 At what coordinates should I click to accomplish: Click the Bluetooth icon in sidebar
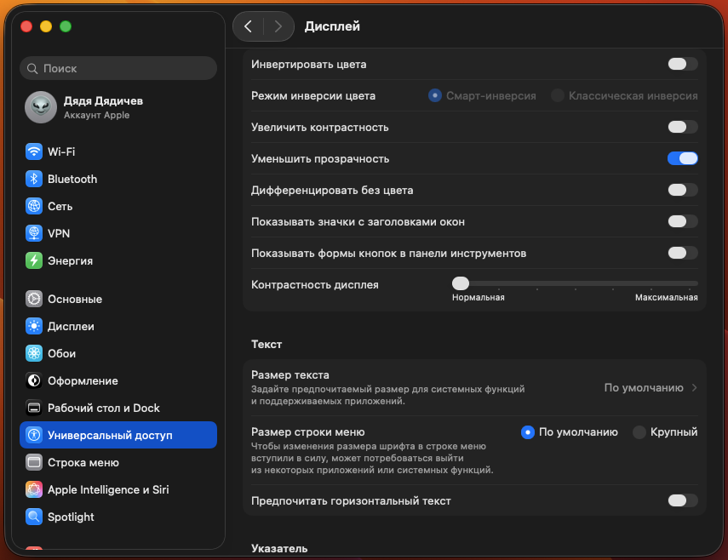click(34, 180)
